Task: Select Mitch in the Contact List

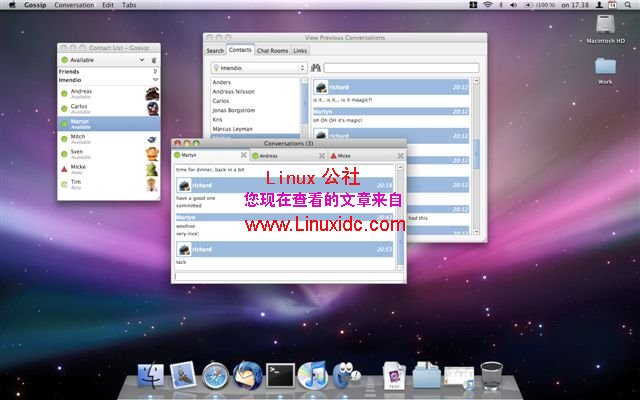Action: tap(109, 139)
